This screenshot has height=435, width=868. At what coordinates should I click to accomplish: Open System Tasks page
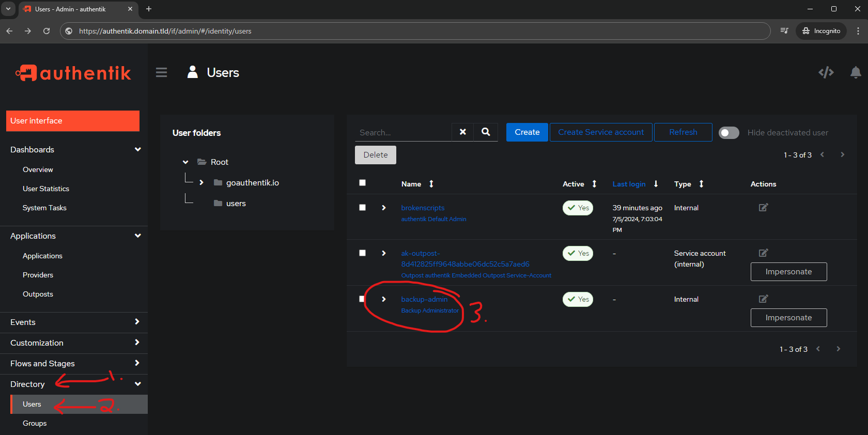pos(44,208)
